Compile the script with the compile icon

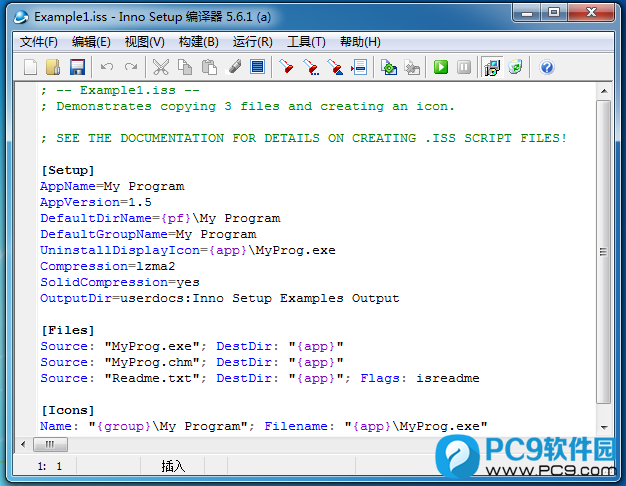click(388, 67)
